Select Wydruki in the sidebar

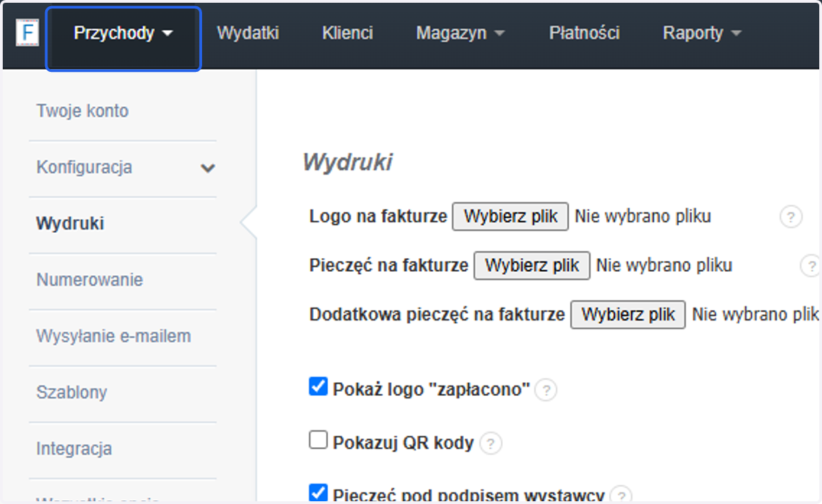pos(70,224)
